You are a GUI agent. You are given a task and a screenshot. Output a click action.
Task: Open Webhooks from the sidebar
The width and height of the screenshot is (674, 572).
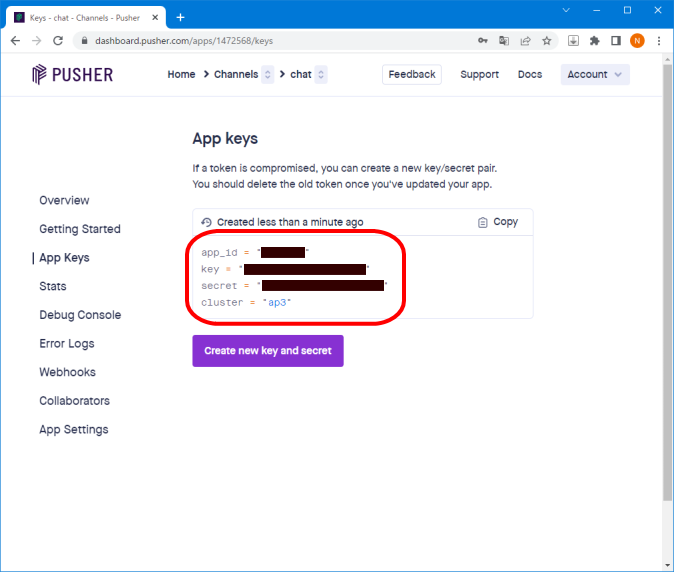[67, 372]
